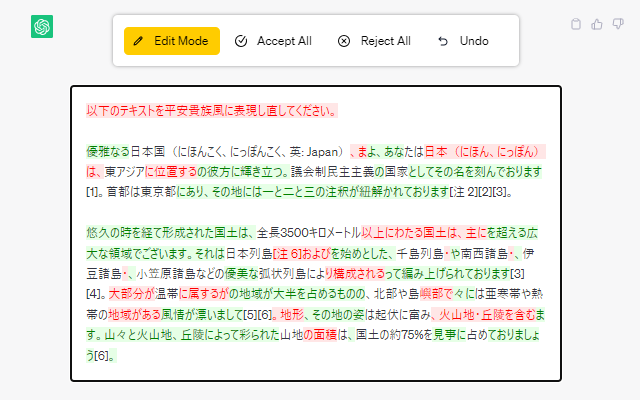Click the deleted text [注 6]および
The image size is (640, 400).
[301, 254]
